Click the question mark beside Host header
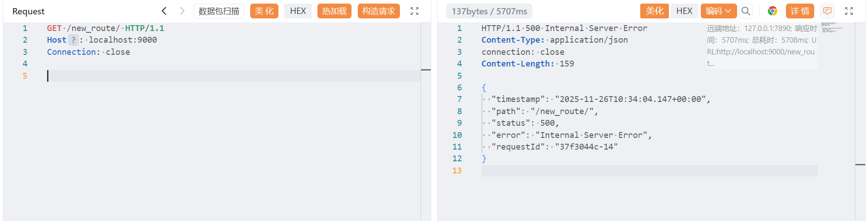Viewport: 868px width, 221px height. [74, 40]
